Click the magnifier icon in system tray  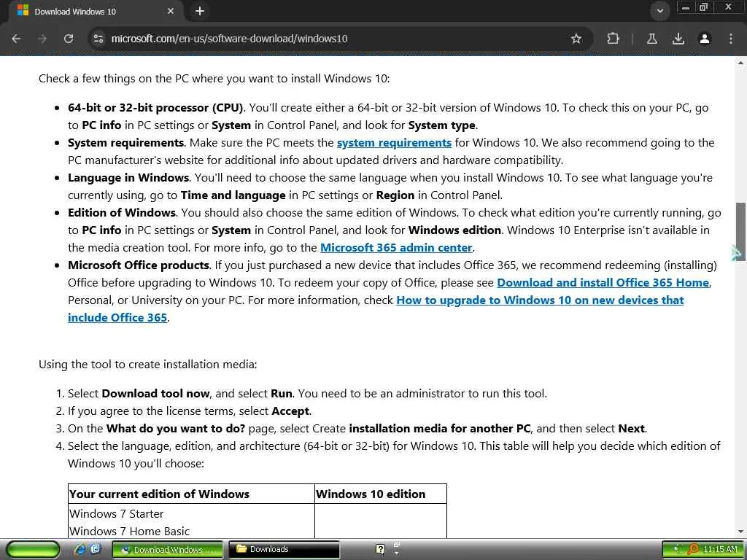click(x=693, y=550)
